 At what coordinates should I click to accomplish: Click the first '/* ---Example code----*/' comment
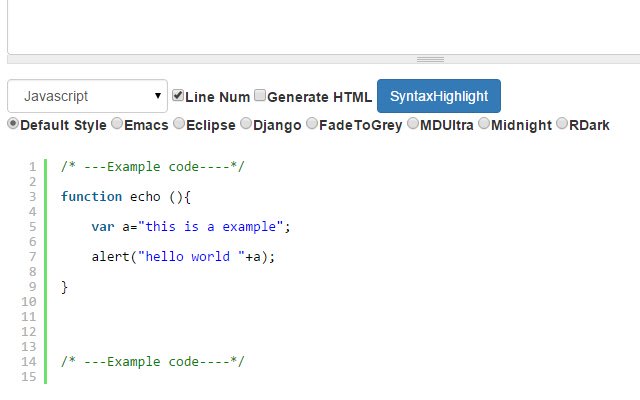click(x=152, y=167)
